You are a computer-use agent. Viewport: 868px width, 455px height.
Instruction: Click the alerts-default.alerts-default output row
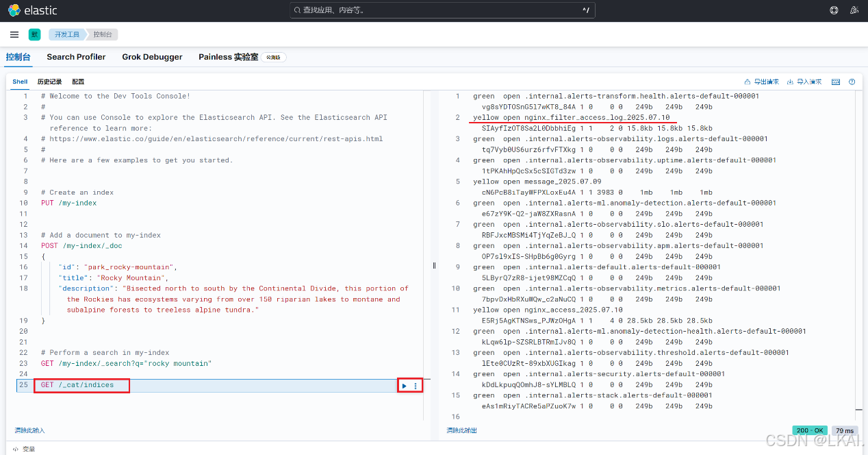(x=597, y=267)
